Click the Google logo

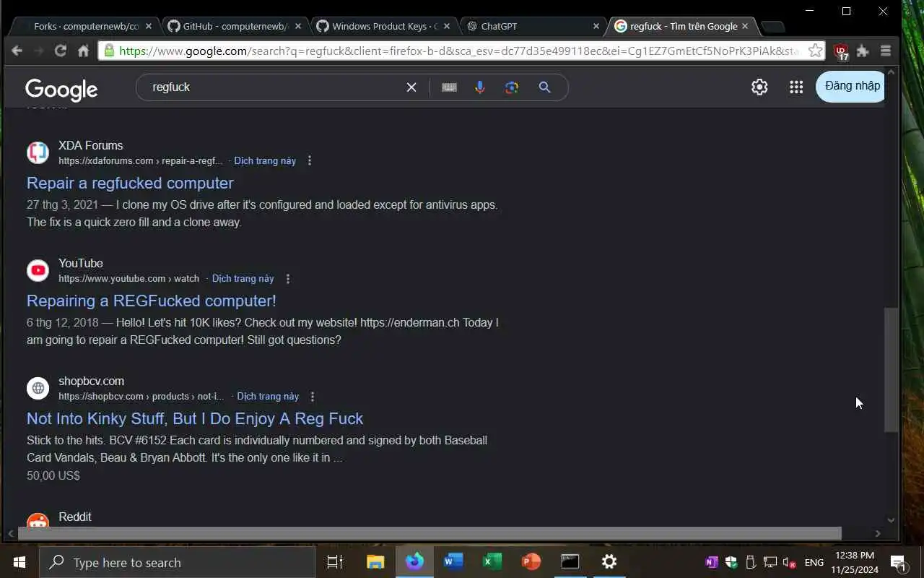pos(61,90)
